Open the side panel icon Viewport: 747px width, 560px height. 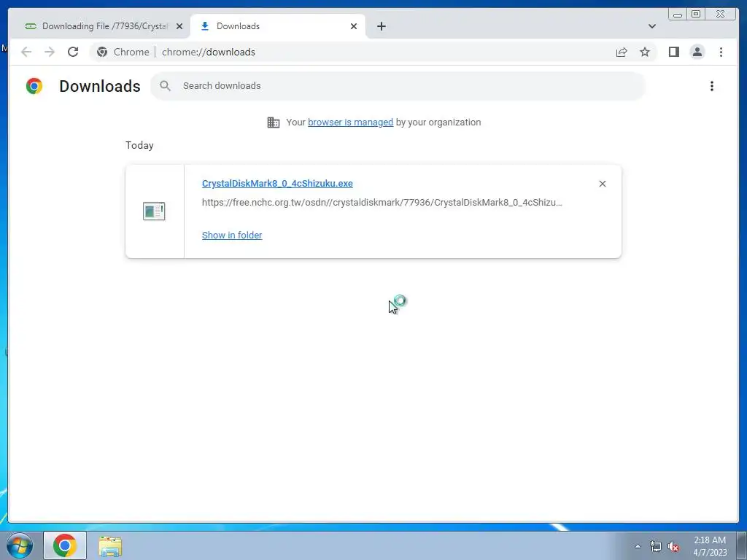pos(673,52)
